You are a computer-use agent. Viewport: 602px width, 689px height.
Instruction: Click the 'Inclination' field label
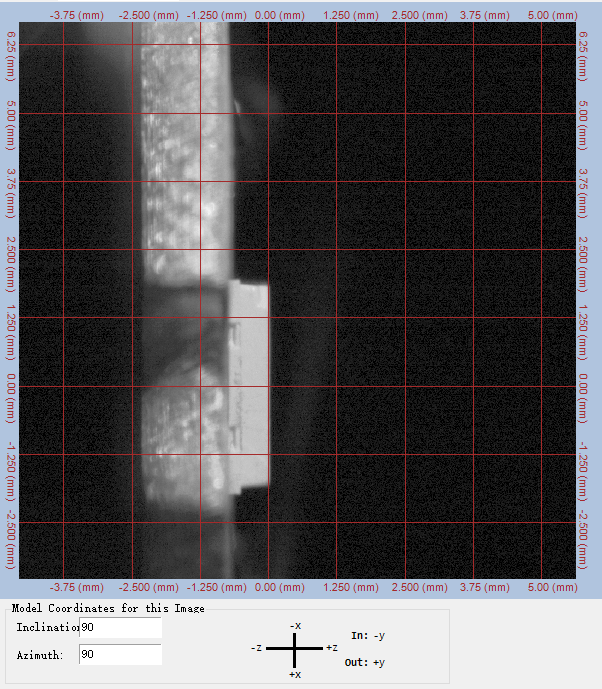coord(47,627)
